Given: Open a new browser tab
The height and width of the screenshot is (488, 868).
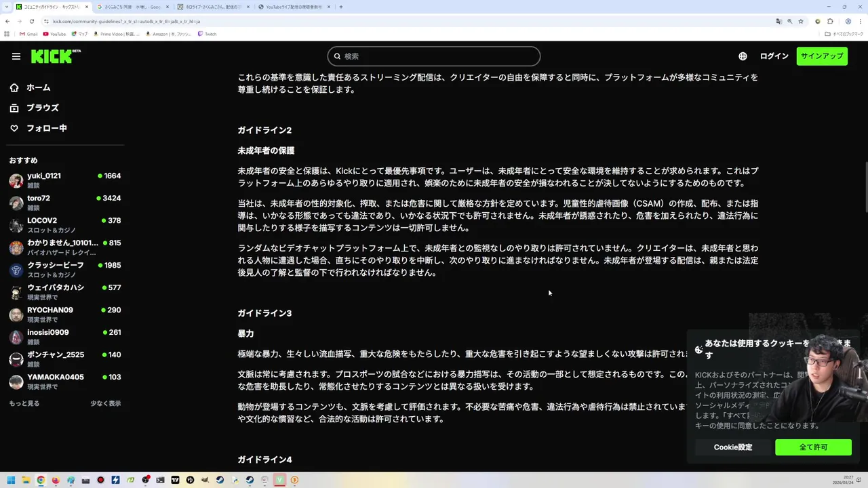Looking at the screenshot, I should pos(341,7).
